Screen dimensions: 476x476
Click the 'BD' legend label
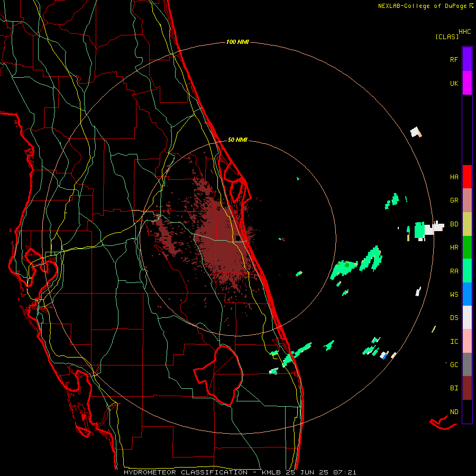454,224
